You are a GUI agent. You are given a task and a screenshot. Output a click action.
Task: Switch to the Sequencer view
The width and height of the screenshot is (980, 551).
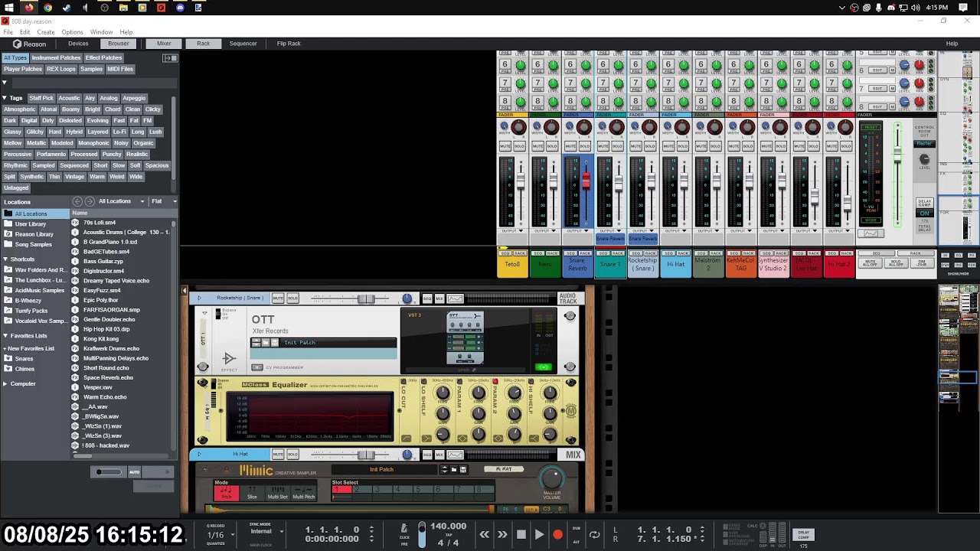coord(243,44)
